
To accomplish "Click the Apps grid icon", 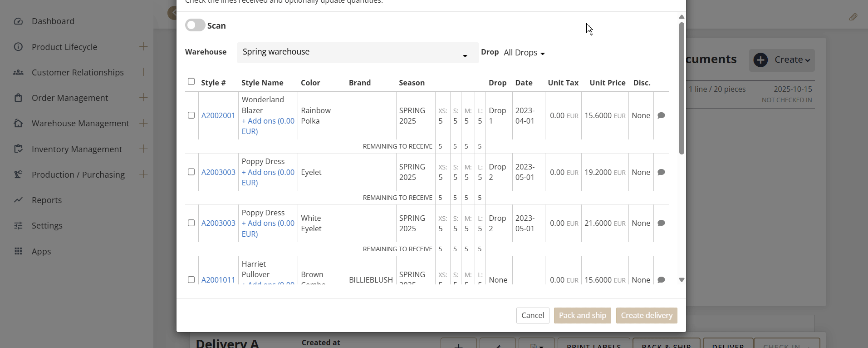I will click(x=18, y=251).
